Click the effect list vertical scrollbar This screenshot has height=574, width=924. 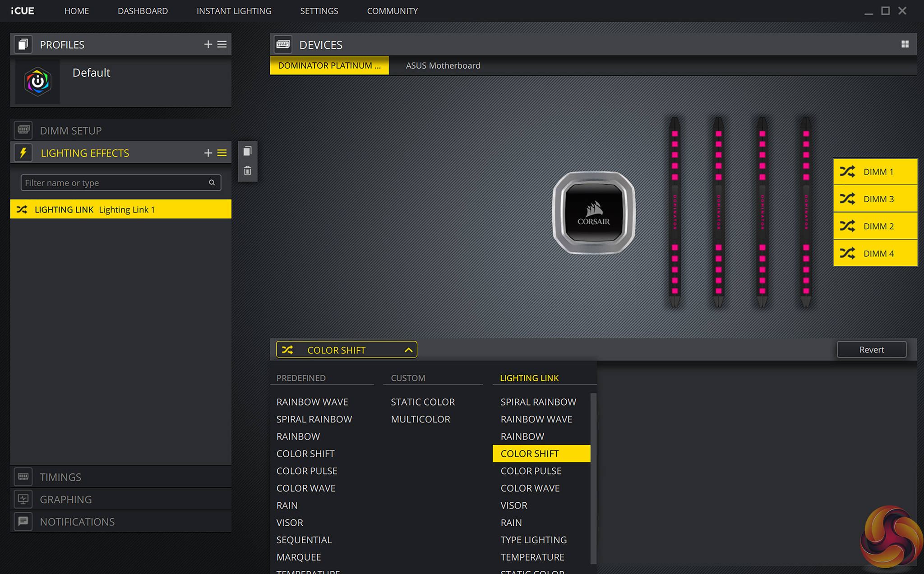click(x=593, y=478)
